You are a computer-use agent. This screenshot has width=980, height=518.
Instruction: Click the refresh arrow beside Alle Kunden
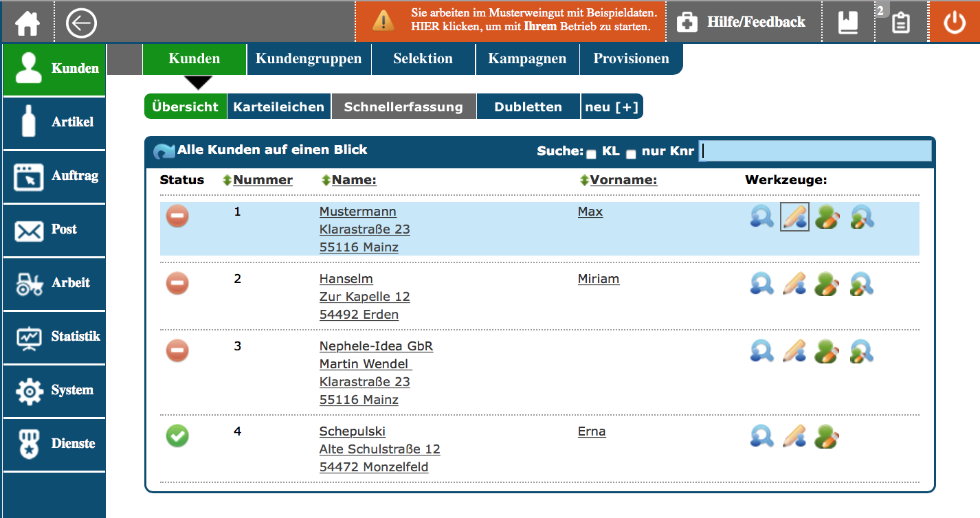pyautogui.click(x=164, y=151)
